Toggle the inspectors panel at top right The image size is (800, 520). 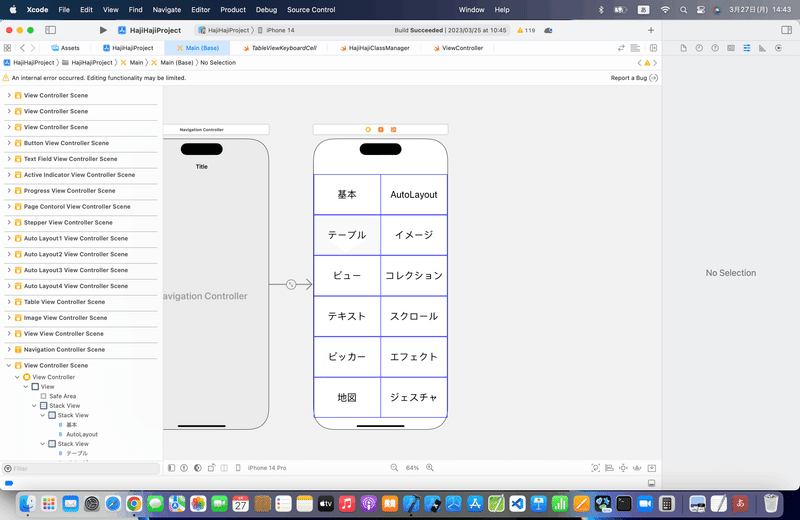[786, 30]
